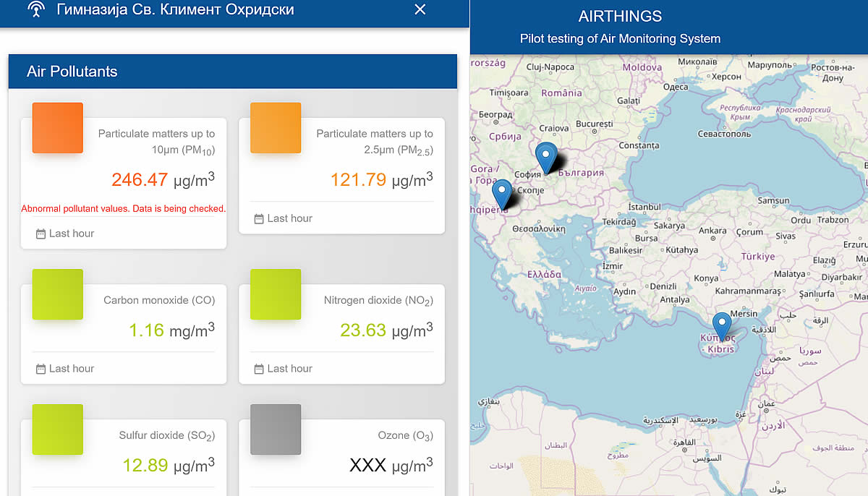
Task: Click "Last hour" in the PM2.5 card
Action: pyautogui.click(x=290, y=218)
